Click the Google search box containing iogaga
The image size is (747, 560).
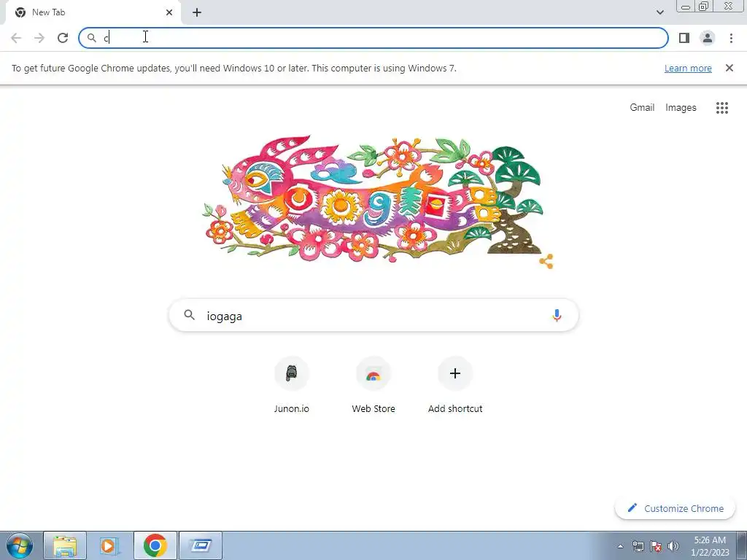(x=373, y=315)
